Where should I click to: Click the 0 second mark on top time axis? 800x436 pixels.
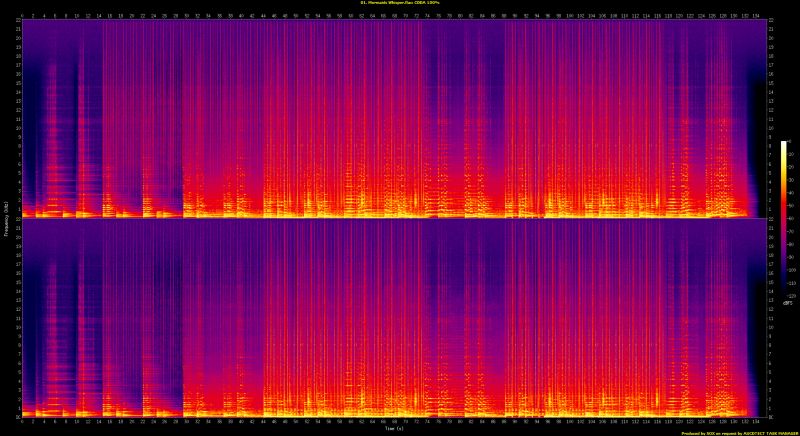click(x=21, y=16)
